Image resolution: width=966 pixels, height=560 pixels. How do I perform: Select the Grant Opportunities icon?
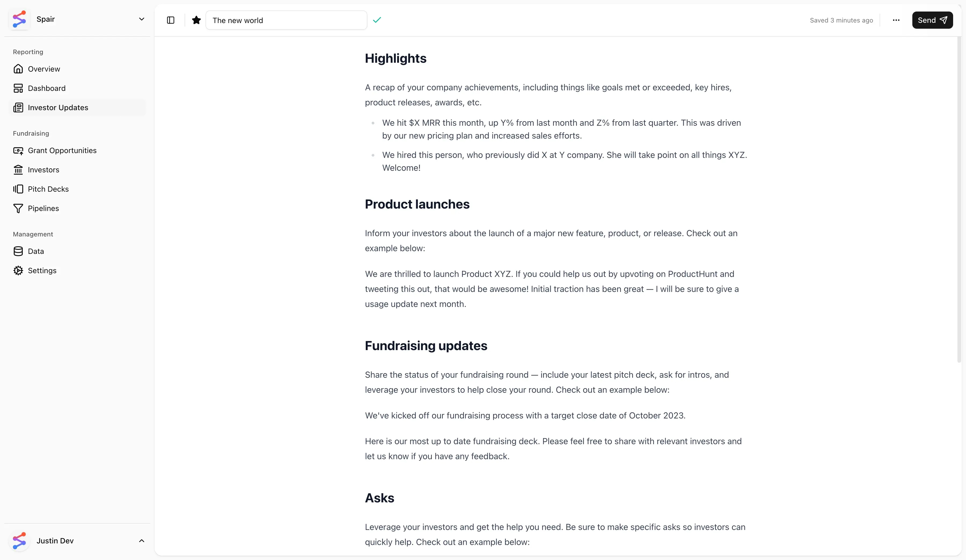pos(19,151)
